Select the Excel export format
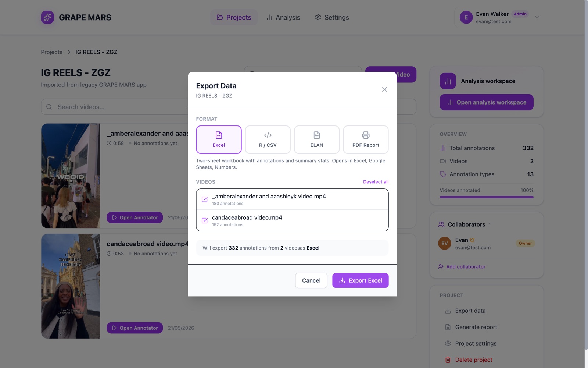588x368 pixels. (219, 139)
